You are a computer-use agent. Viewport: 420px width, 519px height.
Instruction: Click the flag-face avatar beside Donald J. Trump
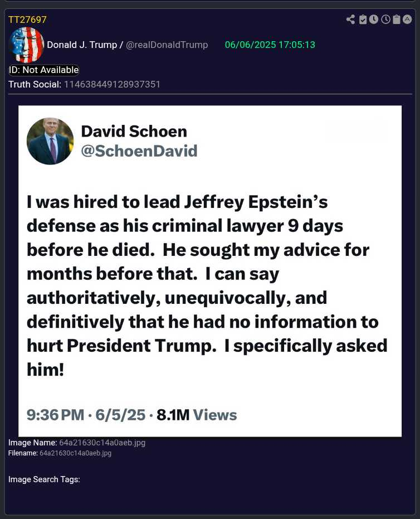coord(27,45)
